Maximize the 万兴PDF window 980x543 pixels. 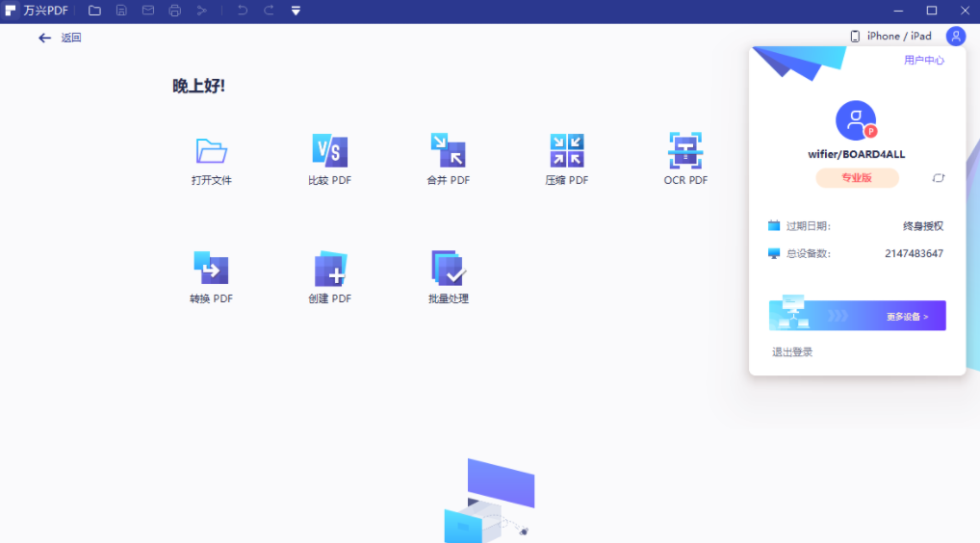point(931,11)
